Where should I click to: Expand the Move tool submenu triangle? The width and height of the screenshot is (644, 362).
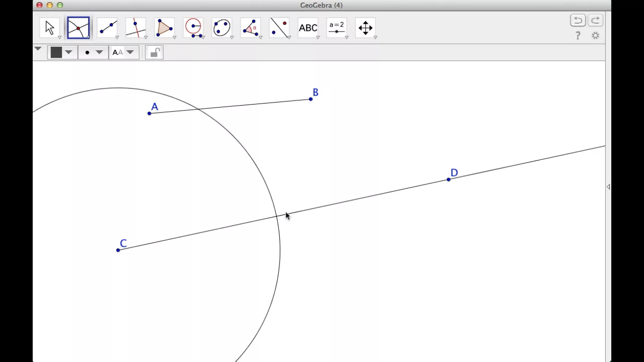(x=59, y=37)
